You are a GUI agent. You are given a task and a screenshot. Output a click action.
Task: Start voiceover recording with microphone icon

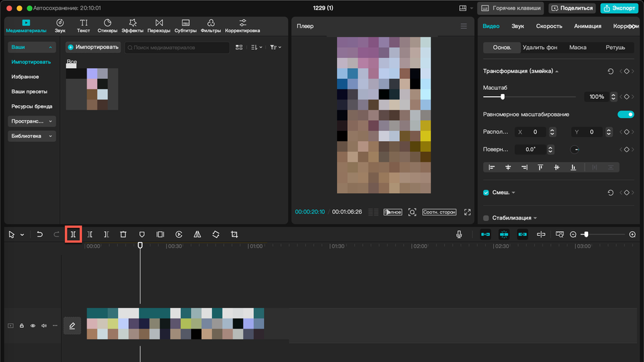click(459, 235)
